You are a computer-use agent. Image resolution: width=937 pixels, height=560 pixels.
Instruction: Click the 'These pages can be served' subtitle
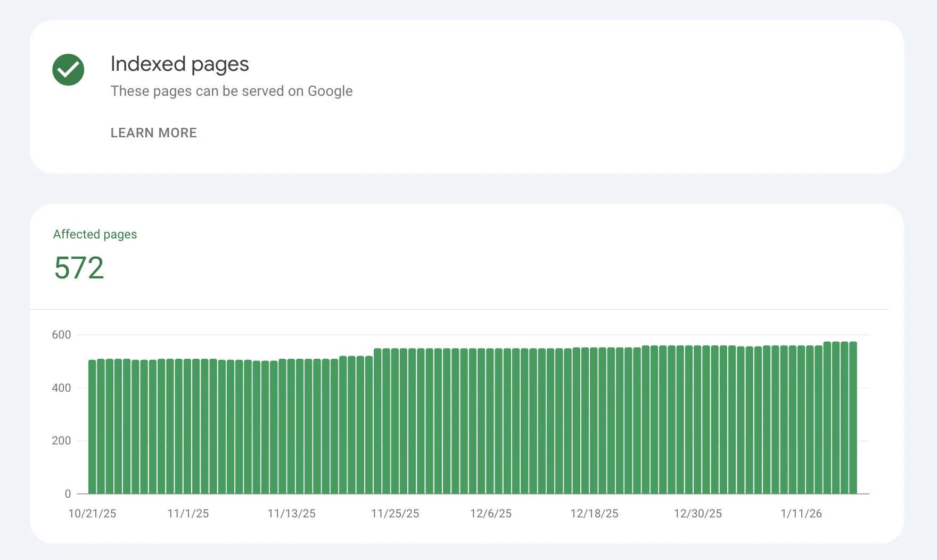231,91
